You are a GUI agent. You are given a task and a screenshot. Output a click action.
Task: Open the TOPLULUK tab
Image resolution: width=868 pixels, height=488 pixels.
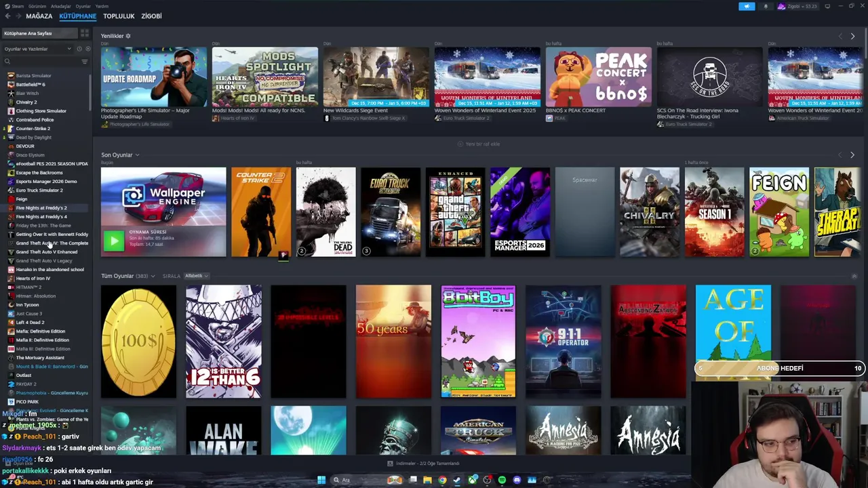119,16
